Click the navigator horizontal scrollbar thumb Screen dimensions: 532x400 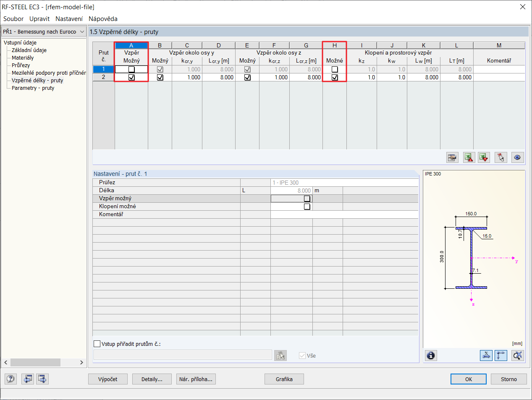pyautogui.click(x=35, y=362)
